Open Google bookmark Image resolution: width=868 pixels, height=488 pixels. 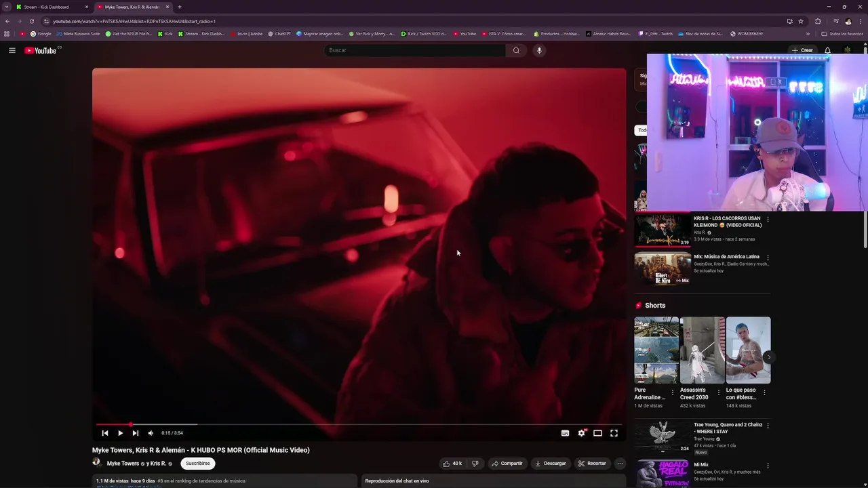click(x=41, y=34)
